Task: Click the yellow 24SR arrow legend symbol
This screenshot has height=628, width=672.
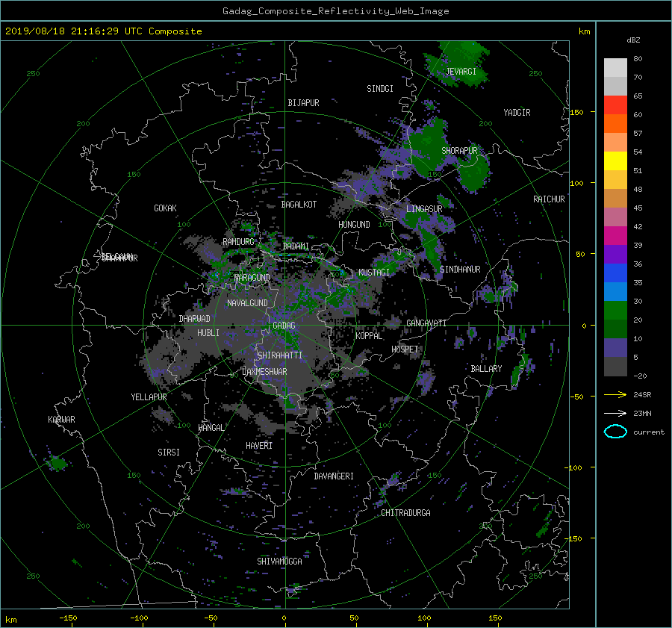Action: click(x=615, y=394)
